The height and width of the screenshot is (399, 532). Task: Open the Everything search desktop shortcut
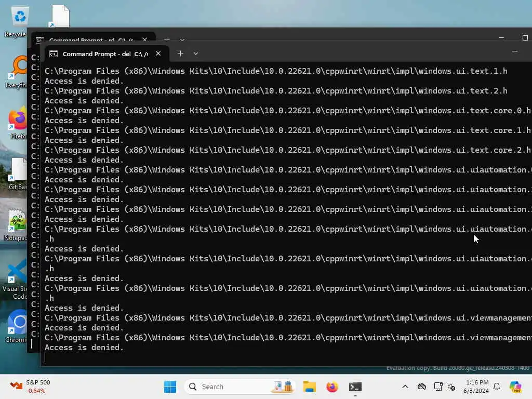(x=17, y=72)
